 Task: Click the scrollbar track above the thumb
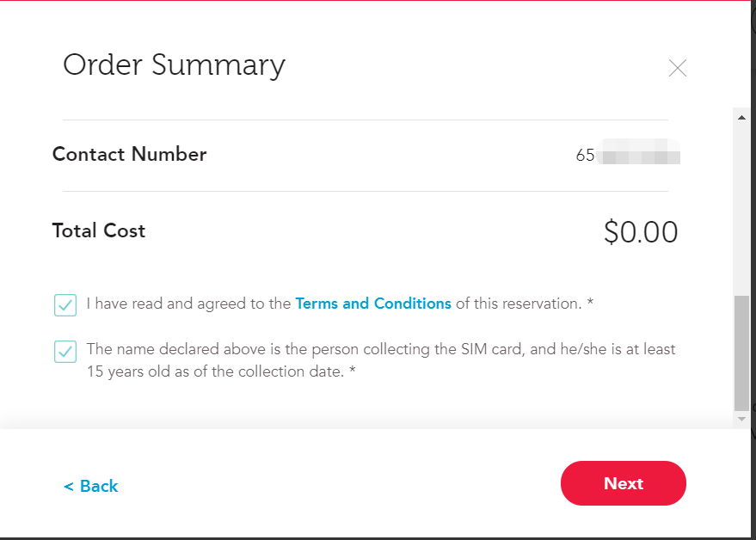click(x=741, y=207)
